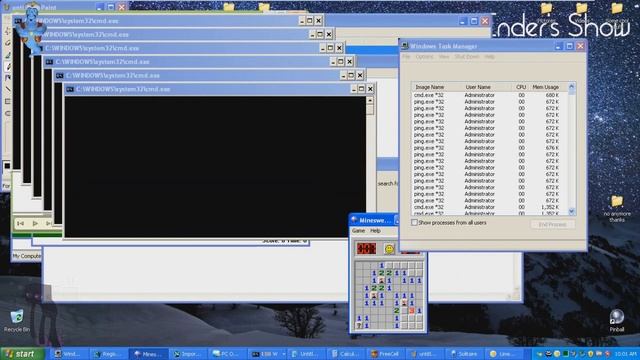Click the previous track button in media player

[x=20, y=223]
